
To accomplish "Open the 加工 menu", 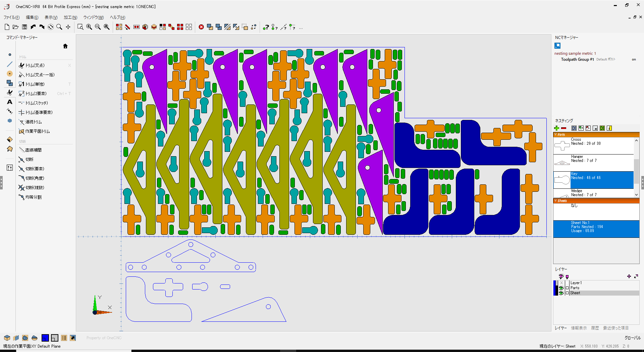I will coord(70,17).
